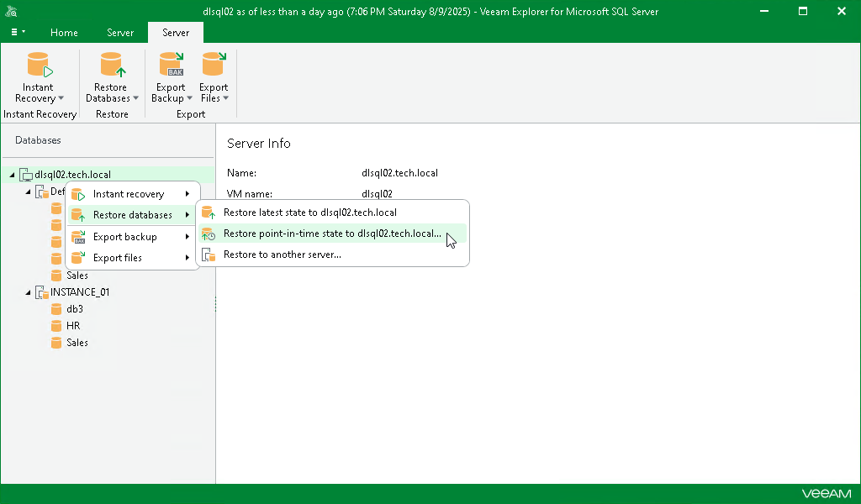Select the db3 database node
This screenshot has width=861, height=504.
(x=73, y=308)
